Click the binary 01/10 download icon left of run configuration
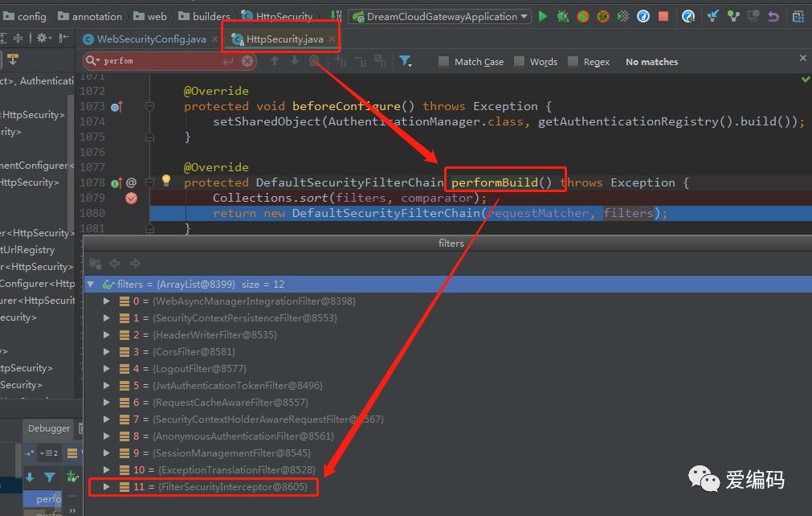This screenshot has width=812, height=516. click(336, 15)
